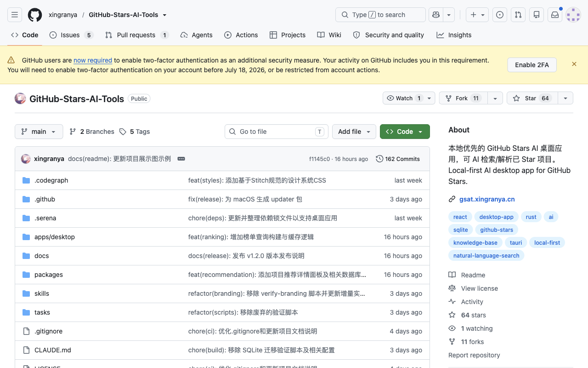Open the Actions tab

coord(241,35)
